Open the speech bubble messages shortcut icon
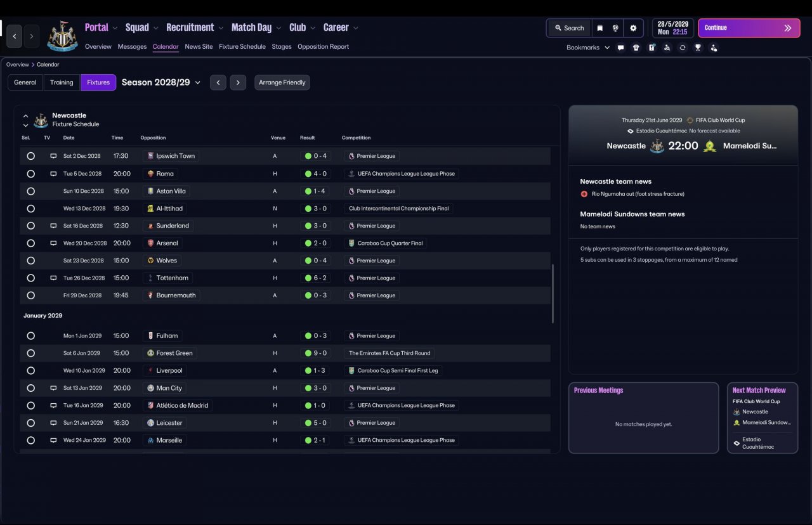The image size is (812, 525). coord(620,48)
